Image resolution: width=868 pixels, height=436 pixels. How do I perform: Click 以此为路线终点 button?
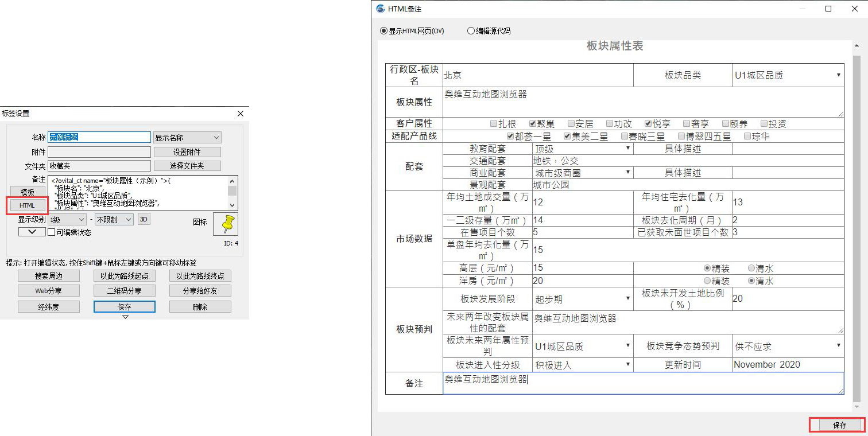click(200, 276)
